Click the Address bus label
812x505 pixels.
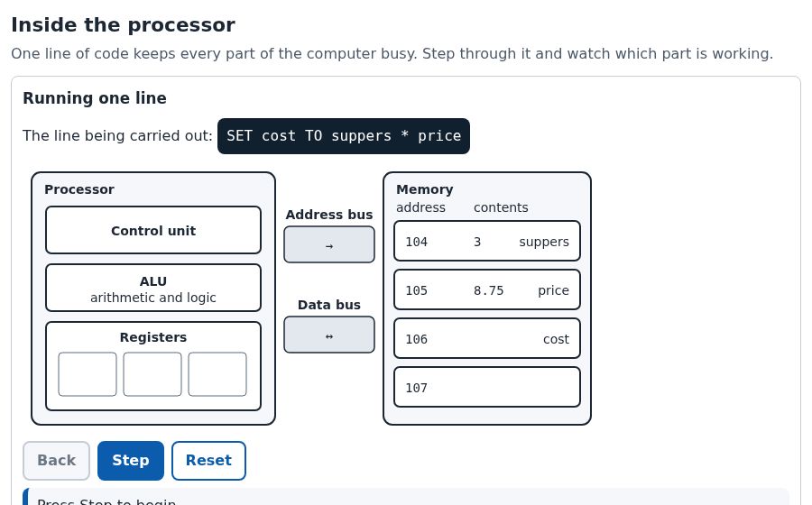pos(329,215)
